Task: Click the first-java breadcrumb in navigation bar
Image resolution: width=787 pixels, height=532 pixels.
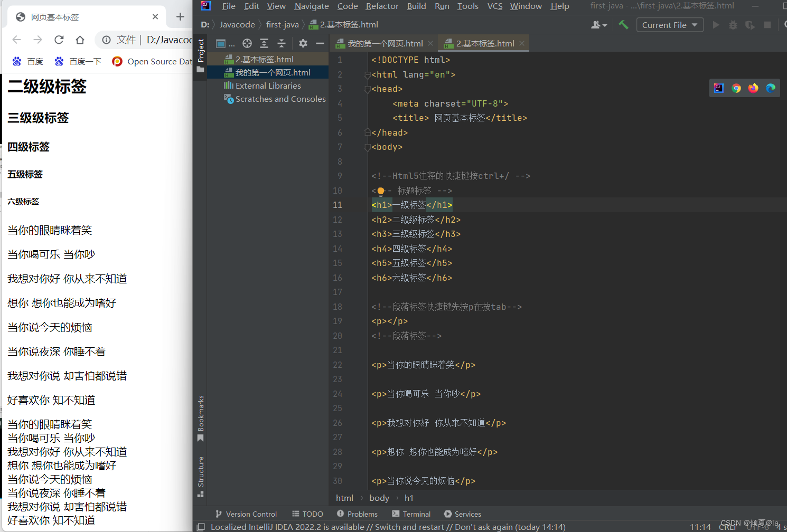Action: click(282, 25)
